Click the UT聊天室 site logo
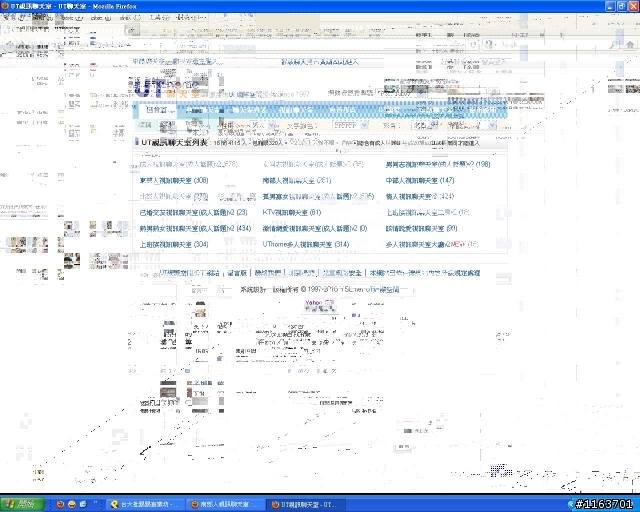Image resolution: width=640 pixels, height=512 pixels. (x=167, y=89)
